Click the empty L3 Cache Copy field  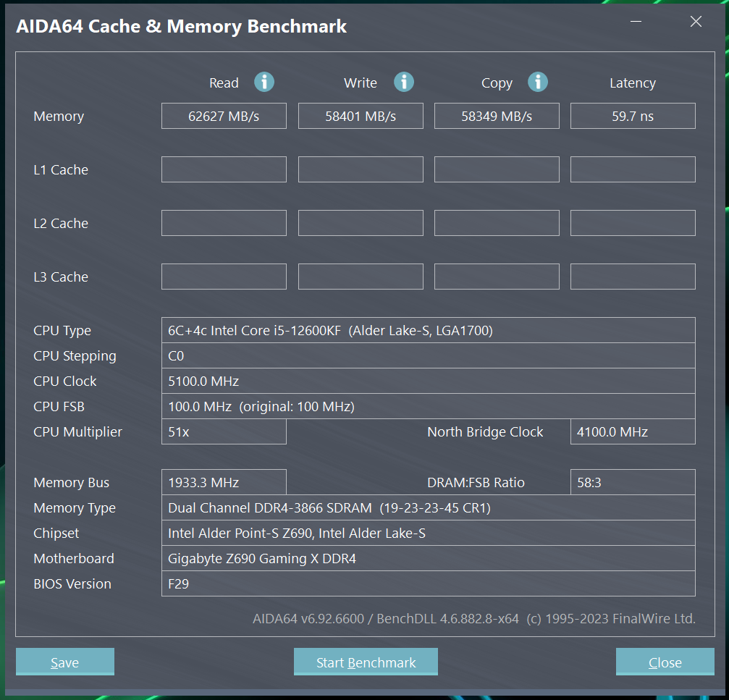pos(497,277)
